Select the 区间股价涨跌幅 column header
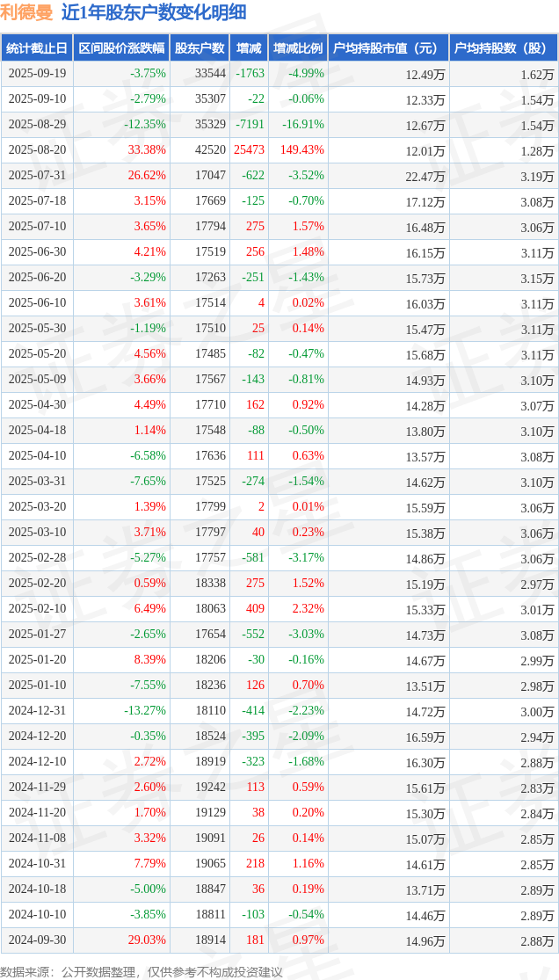Image resolution: width=559 pixels, height=980 pixels. pos(121,48)
